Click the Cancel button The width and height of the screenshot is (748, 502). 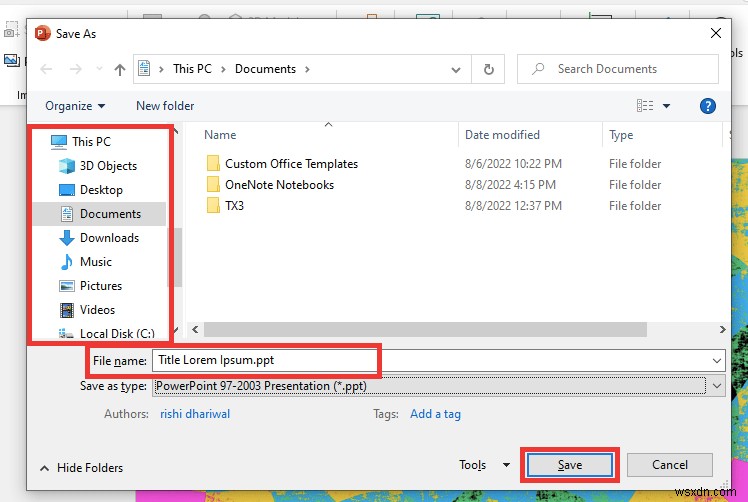pos(670,465)
